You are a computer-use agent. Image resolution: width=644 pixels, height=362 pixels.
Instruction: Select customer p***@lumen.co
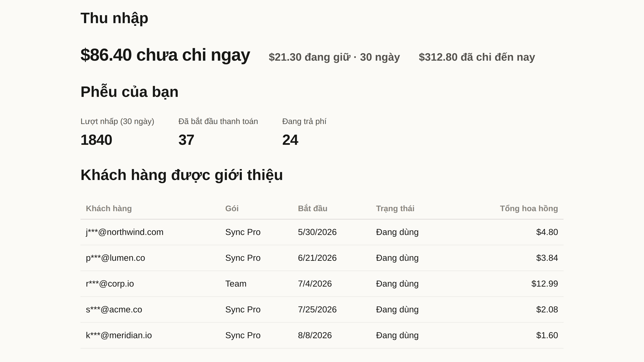115,258
